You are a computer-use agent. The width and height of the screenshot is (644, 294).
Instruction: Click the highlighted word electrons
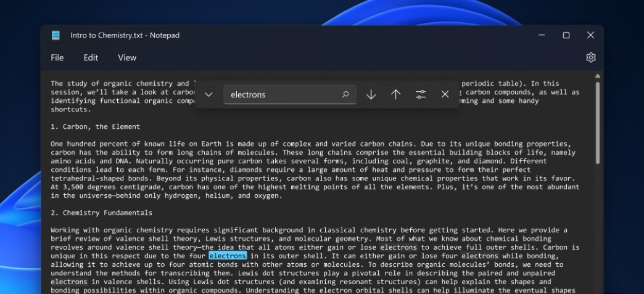228,256
